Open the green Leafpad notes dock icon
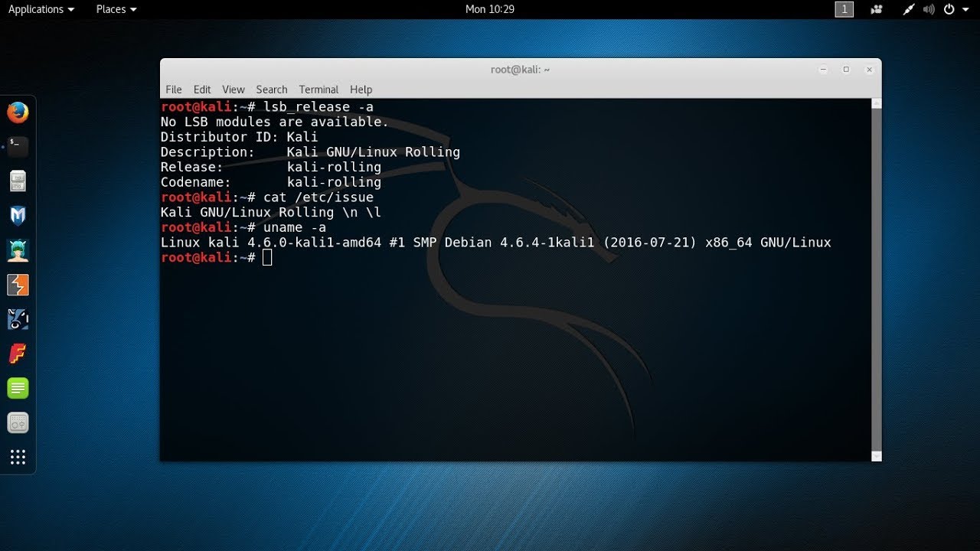The image size is (980, 551). (x=18, y=388)
